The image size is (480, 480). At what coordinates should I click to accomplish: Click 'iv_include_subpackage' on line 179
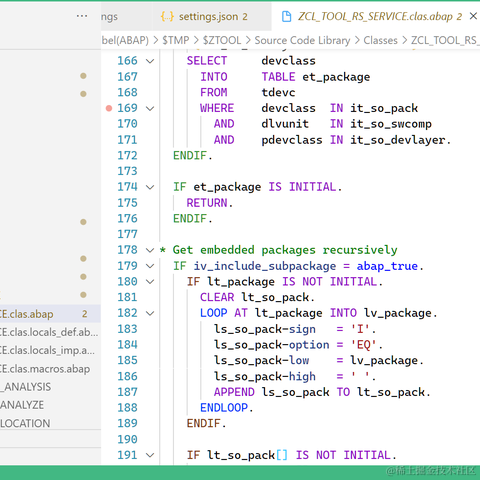(x=265, y=266)
